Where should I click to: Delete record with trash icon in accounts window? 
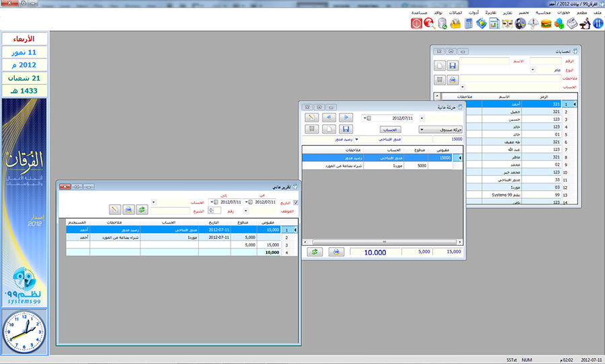(440, 80)
